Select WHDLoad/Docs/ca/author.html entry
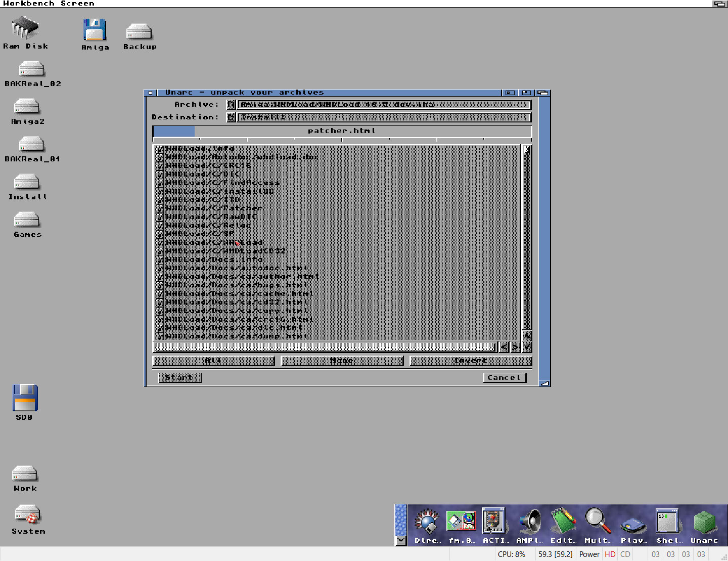Viewport: 728px width, 561px height. [x=243, y=277]
